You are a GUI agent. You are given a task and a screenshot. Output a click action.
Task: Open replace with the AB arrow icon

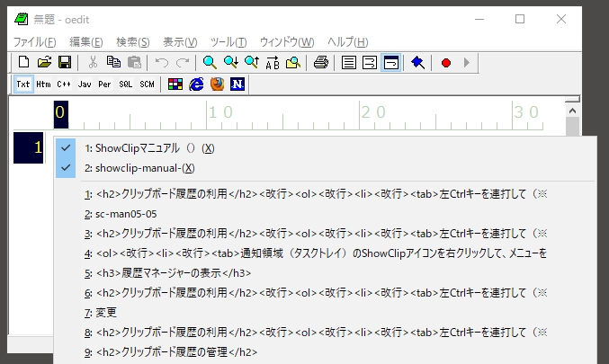click(x=273, y=62)
